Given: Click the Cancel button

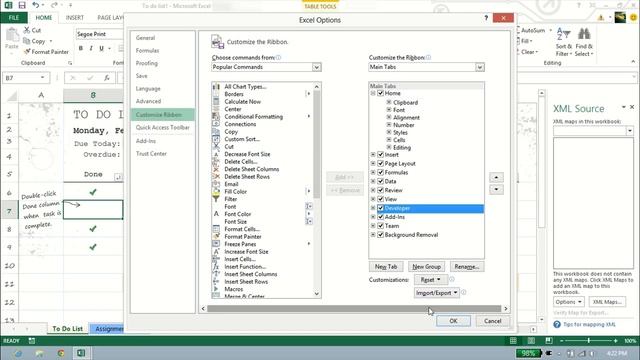Looking at the screenshot, I should pyautogui.click(x=492, y=321).
